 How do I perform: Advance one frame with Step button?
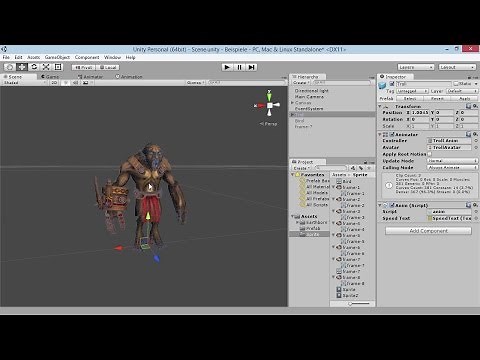click(252, 67)
